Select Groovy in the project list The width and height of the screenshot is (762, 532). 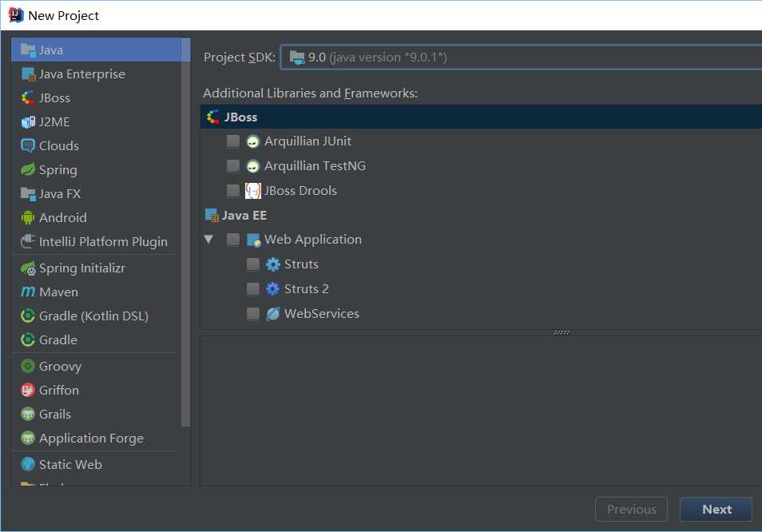point(96,366)
